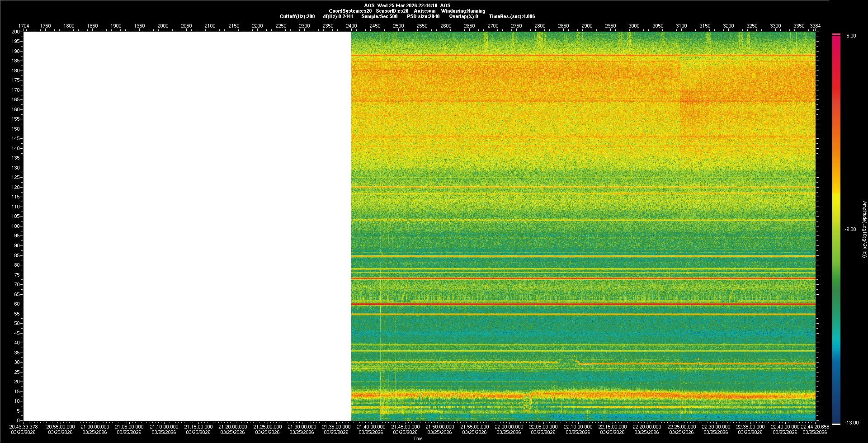Click the 20:49:39.378 start time label
868x443 pixels.
pyautogui.click(x=24, y=427)
